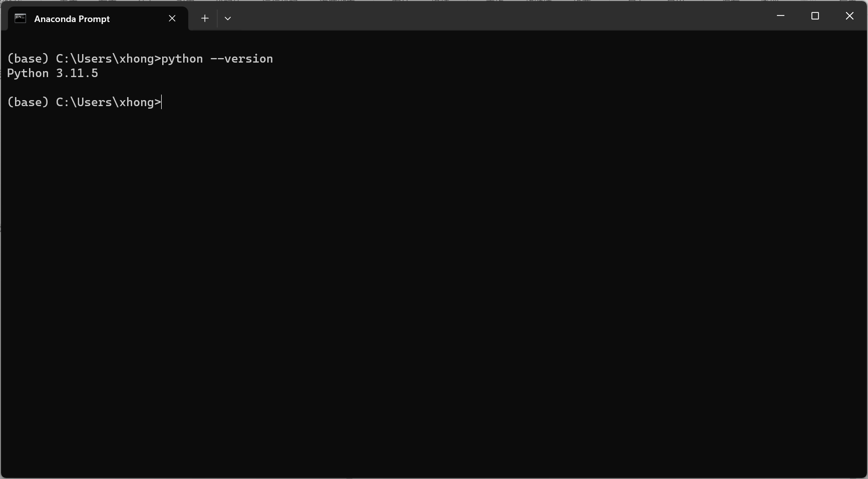The image size is (868, 479).
Task: Minimize the terminal window
Action: tap(780, 16)
